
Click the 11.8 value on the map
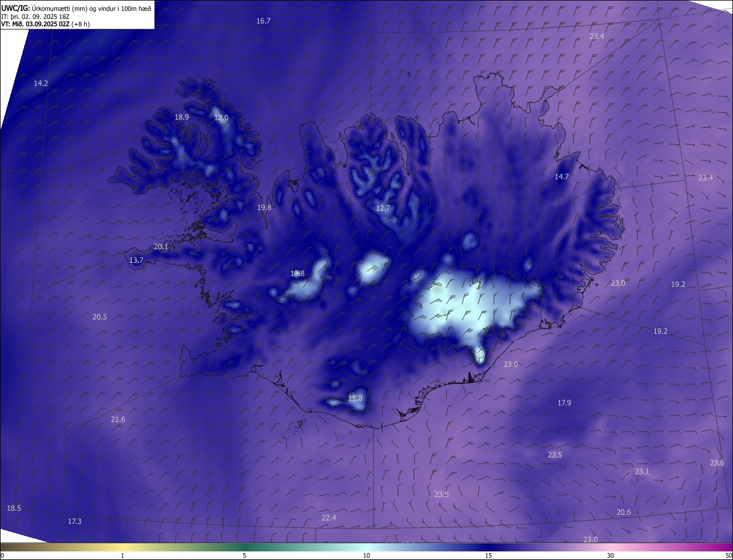tap(355, 398)
